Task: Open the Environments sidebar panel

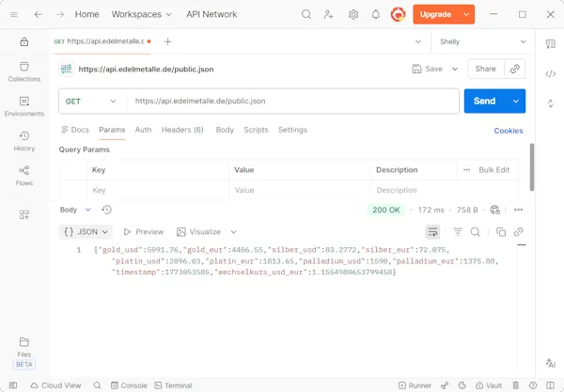Action: tap(24, 106)
